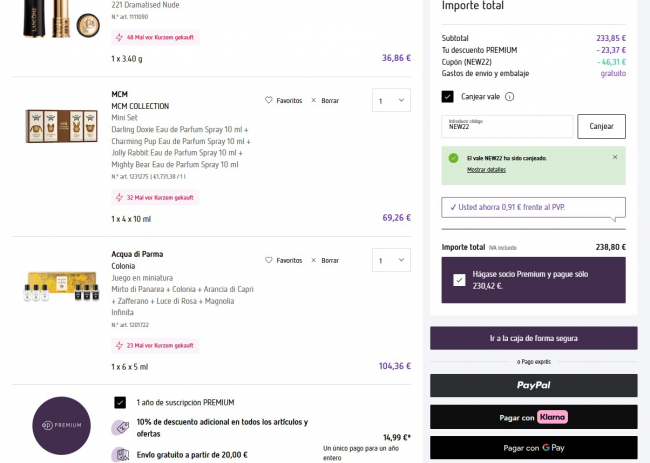Viewport: 650px width, 463px height.
Task: Click Ir a la caja de forma segura
Action: (x=533, y=338)
